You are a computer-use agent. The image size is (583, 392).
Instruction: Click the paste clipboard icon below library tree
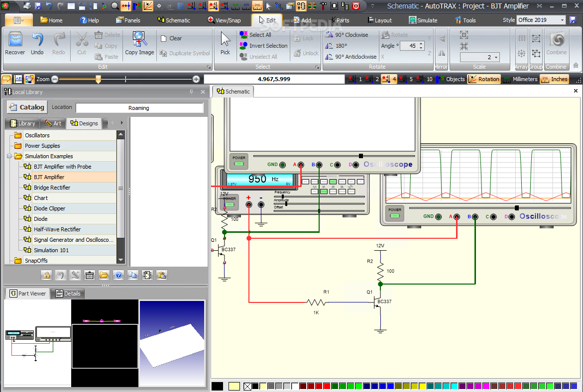click(x=162, y=275)
